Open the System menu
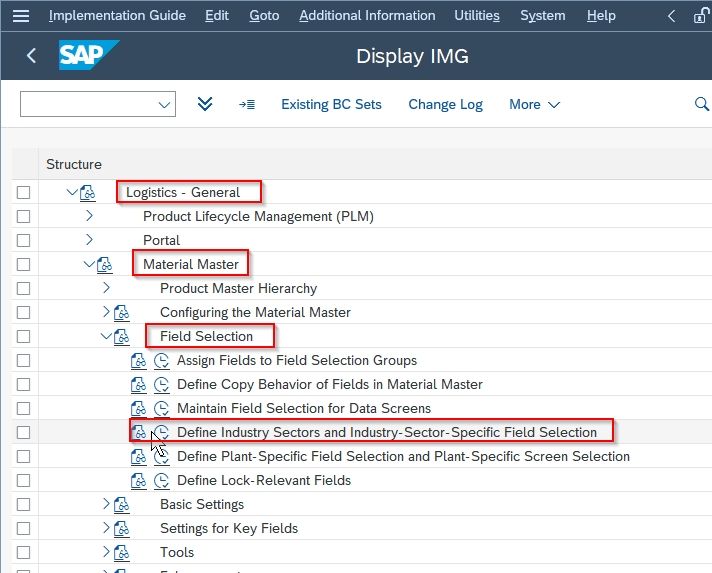712x573 pixels. [x=543, y=16]
